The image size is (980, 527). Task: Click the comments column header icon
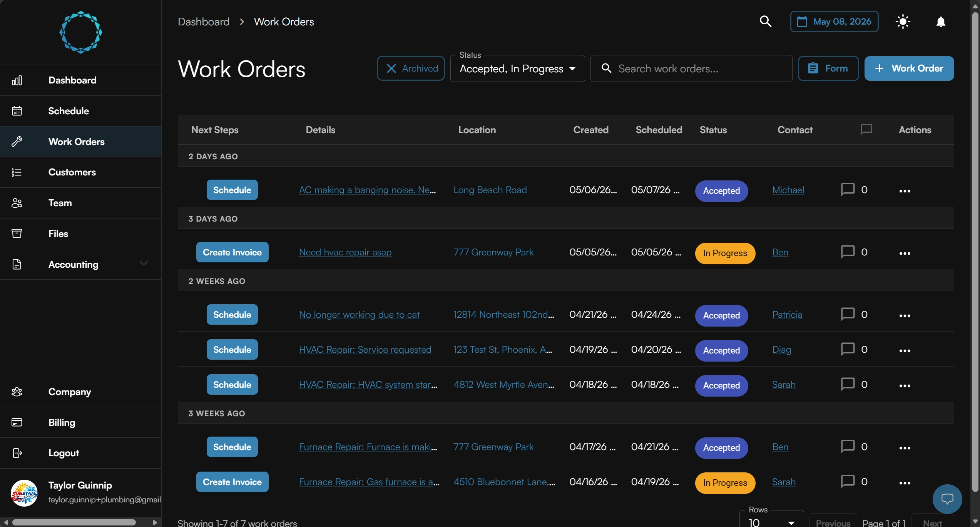(x=866, y=129)
